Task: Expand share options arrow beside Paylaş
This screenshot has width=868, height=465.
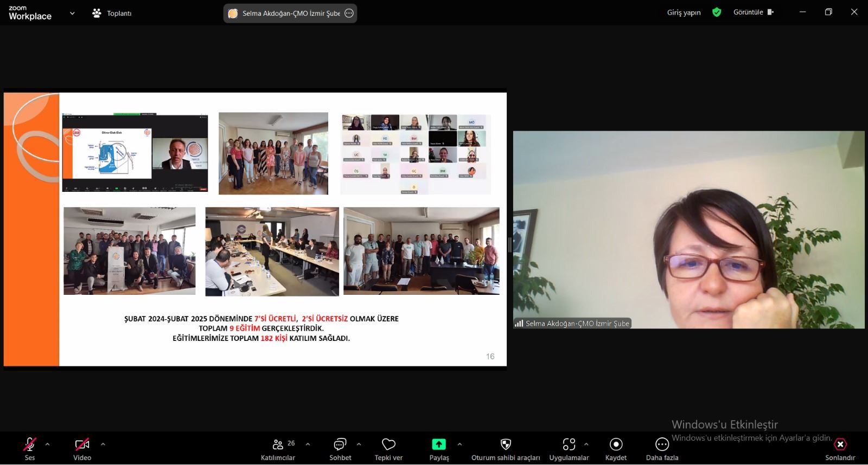Action: 459,444
